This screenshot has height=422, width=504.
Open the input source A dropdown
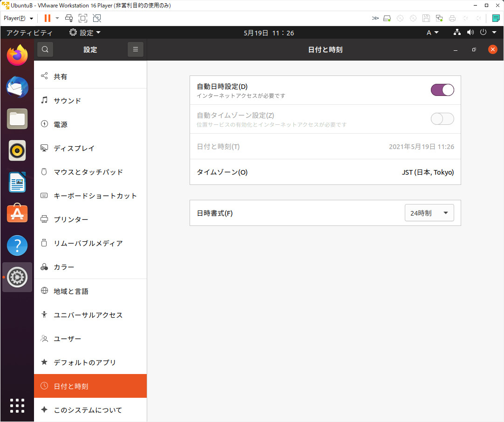point(432,33)
